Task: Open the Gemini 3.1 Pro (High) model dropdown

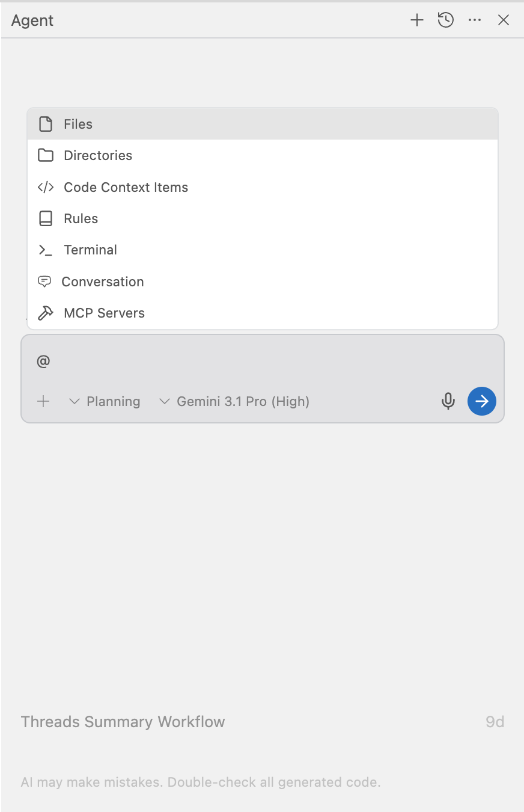Action: coord(234,401)
